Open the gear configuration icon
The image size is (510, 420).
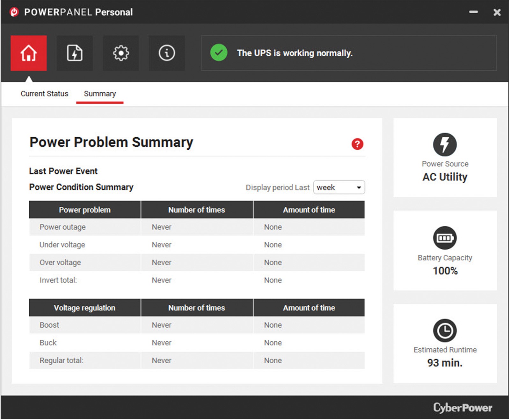click(x=121, y=53)
